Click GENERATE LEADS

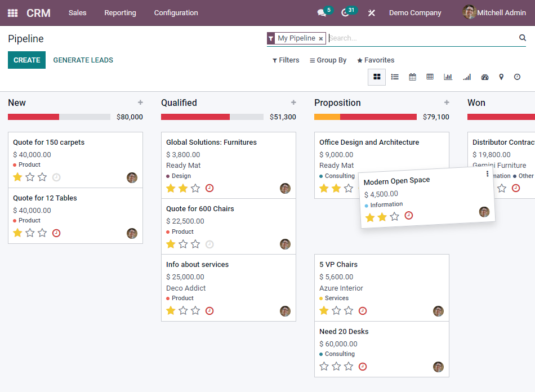(83, 60)
